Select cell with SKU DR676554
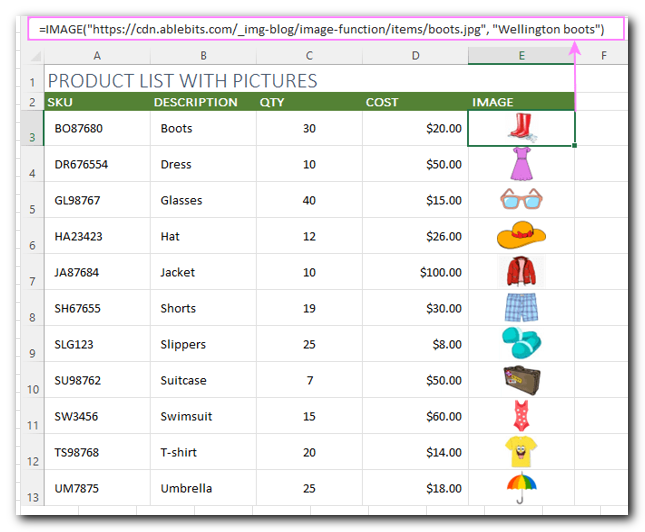 97,164
